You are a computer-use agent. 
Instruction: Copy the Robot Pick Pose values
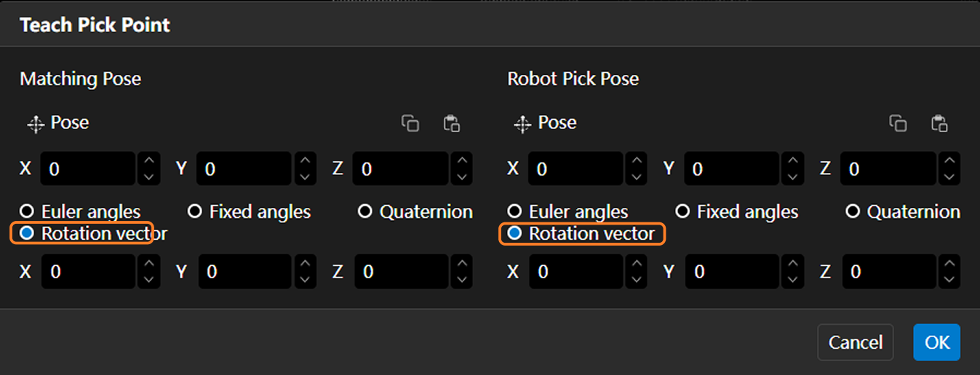[x=898, y=124]
